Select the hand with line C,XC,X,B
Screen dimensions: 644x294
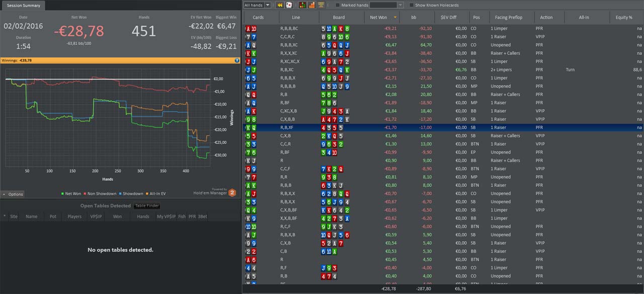click(x=442, y=111)
